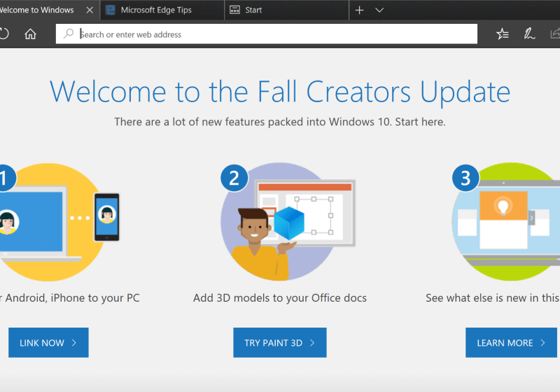Click the search magnifier icon in address bar

[68, 34]
